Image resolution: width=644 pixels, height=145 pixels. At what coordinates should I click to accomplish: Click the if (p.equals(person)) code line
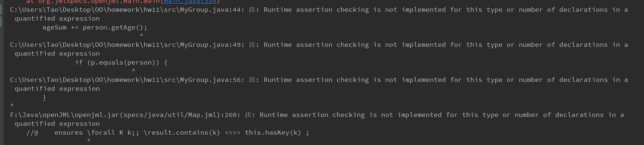[121, 62]
